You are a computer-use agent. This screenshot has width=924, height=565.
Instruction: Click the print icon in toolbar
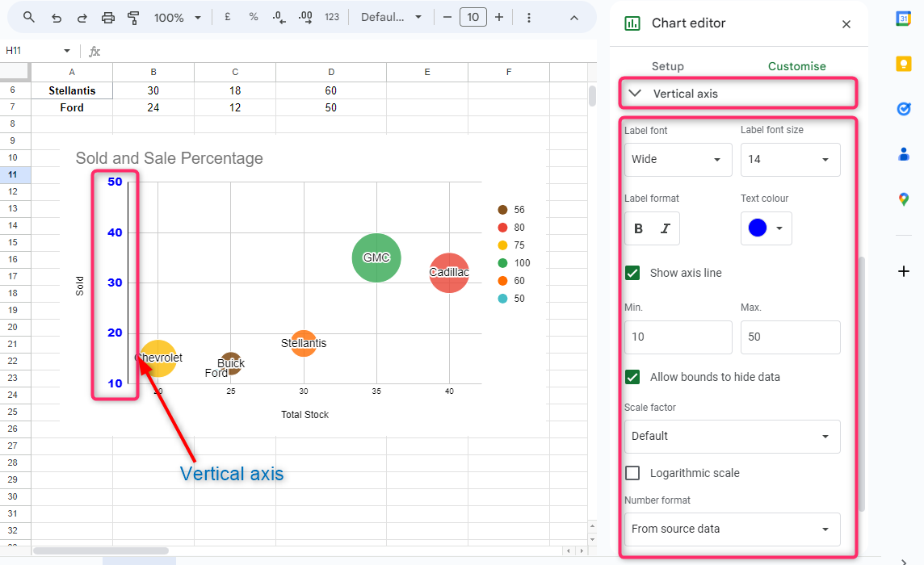[x=108, y=17]
